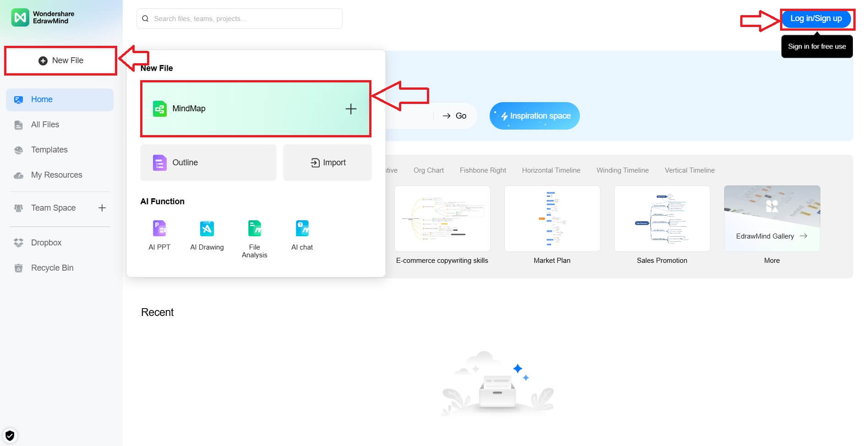
Task: Click the Recycle Bin trash icon
Action: tap(18, 268)
